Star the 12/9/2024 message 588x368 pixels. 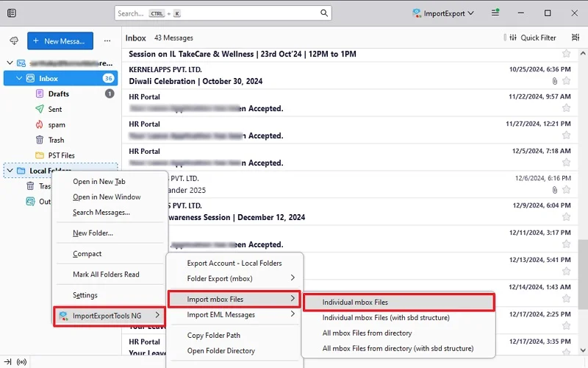tap(566, 217)
